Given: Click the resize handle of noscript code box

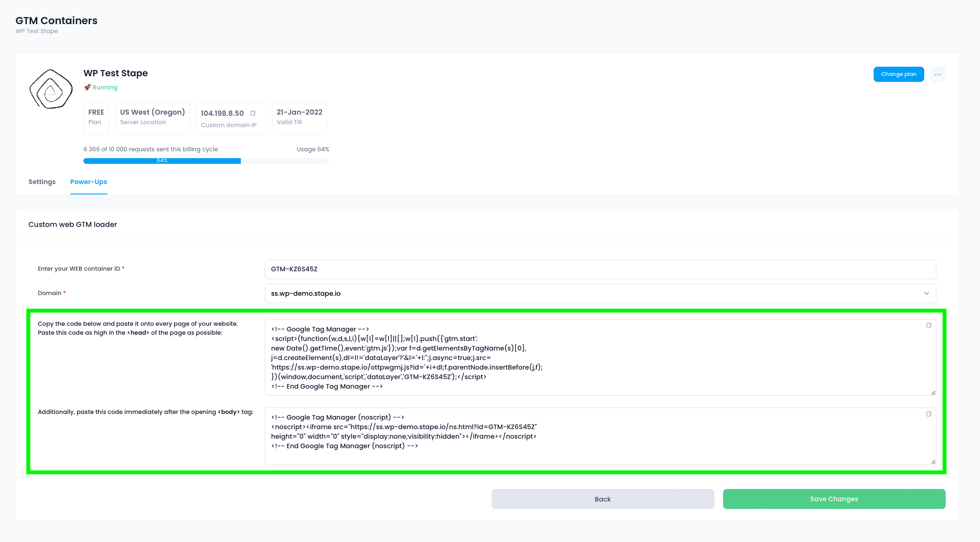Looking at the screenshot, I should (x=933, y=462).
